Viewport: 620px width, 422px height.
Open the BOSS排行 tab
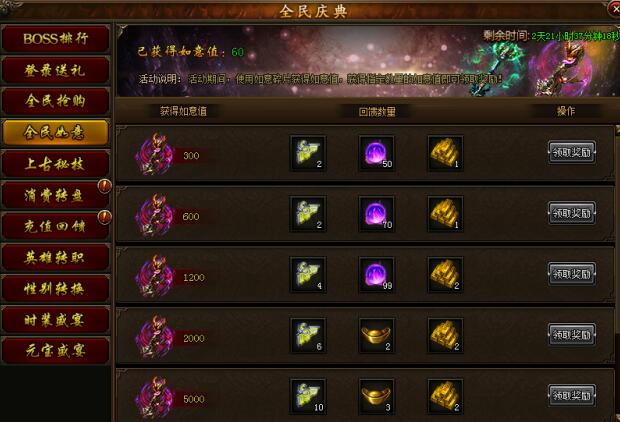(55, 39)
